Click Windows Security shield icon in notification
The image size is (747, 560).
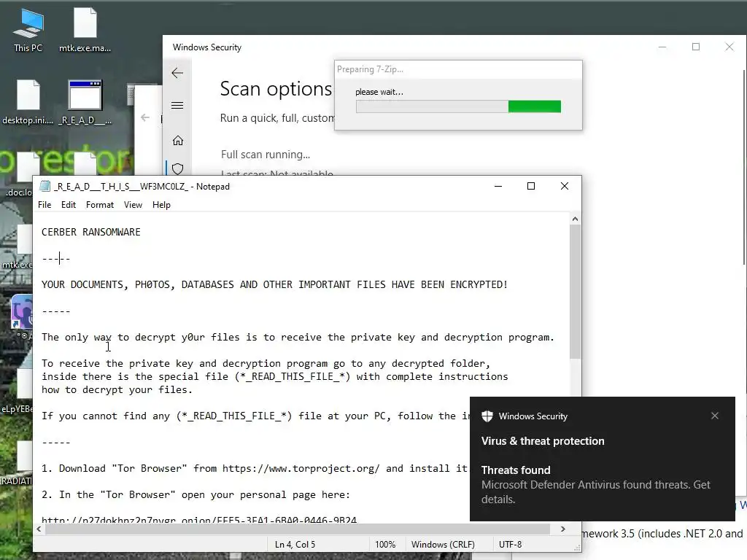pos(487,416)
